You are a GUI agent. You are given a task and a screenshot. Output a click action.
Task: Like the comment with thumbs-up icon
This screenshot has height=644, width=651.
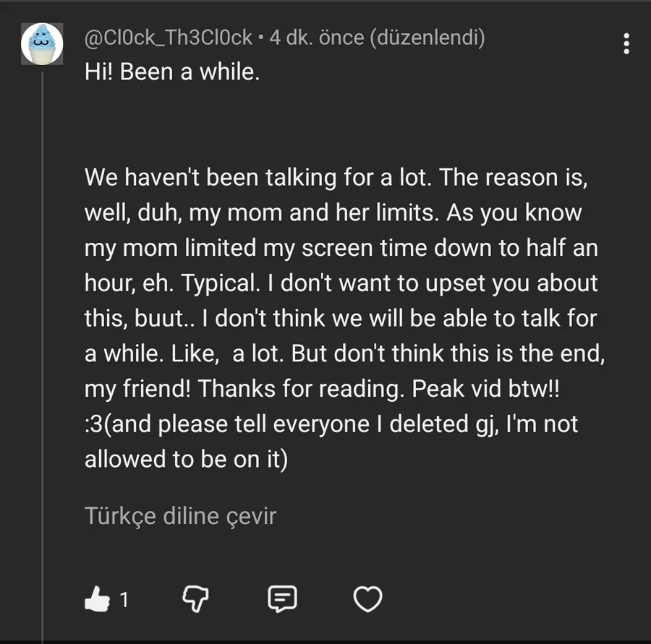coord(97,598)
